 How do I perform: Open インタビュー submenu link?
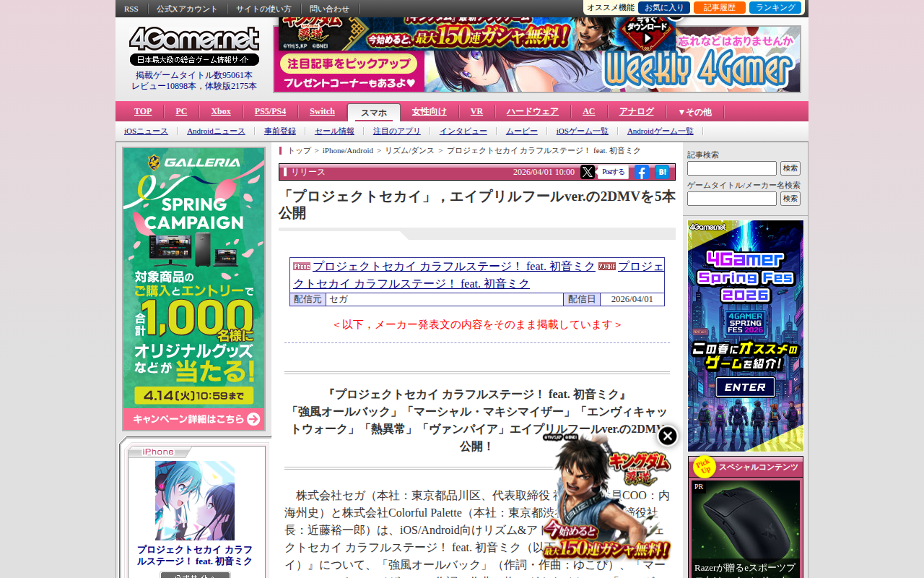tap(463, 131)
